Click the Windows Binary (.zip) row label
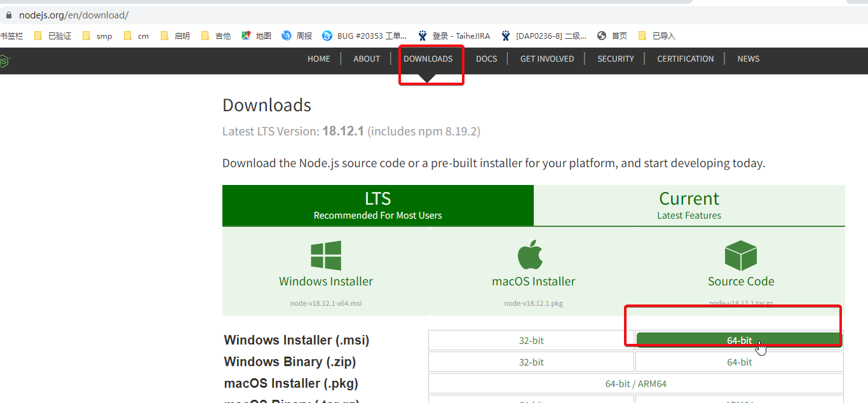 (290, 362)
